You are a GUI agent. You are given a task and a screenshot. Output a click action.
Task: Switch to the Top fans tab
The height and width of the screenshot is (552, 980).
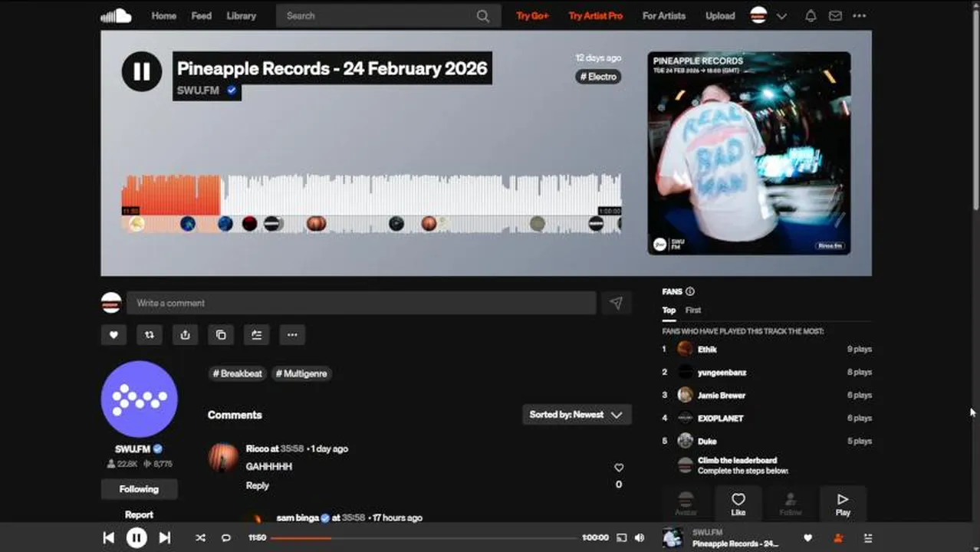[669, 310]
